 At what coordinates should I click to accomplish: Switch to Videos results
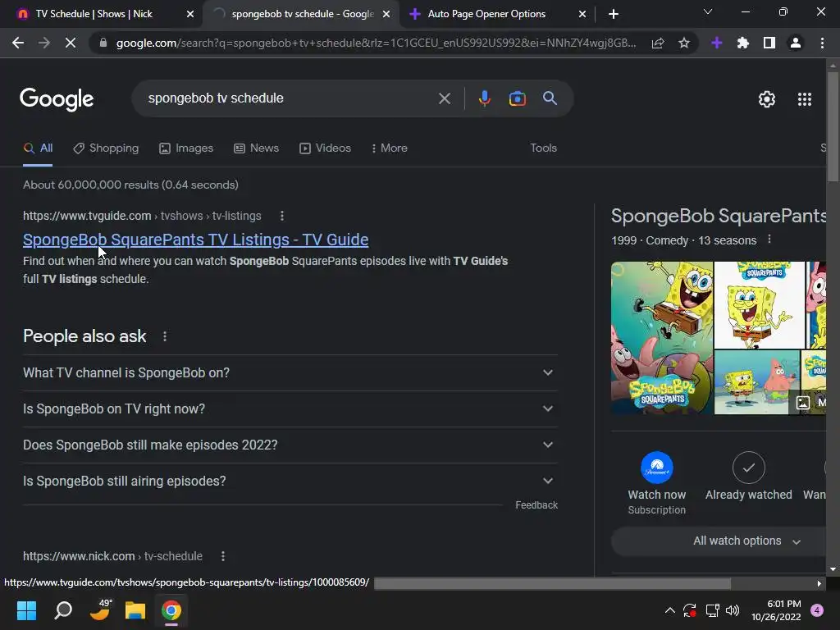[x=325, y=148]
